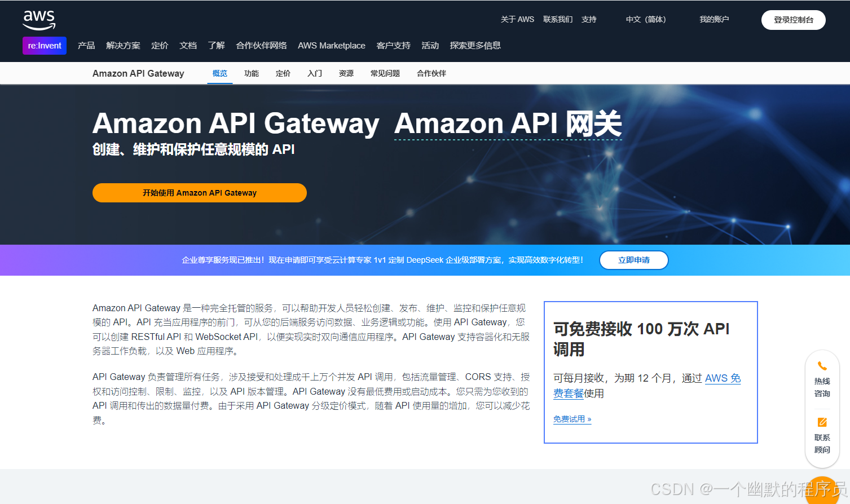Screen dimensions: 850x504
Task: Click the 创建、维护和保护任意规模的 API subtitle
Action: pyautogui.click(x=193, y=149)
